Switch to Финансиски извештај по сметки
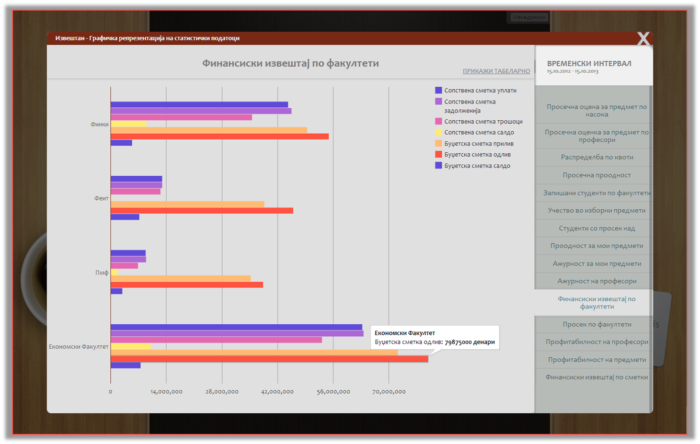The height and width of the screenshot is (444, 700). coord(596,377)
